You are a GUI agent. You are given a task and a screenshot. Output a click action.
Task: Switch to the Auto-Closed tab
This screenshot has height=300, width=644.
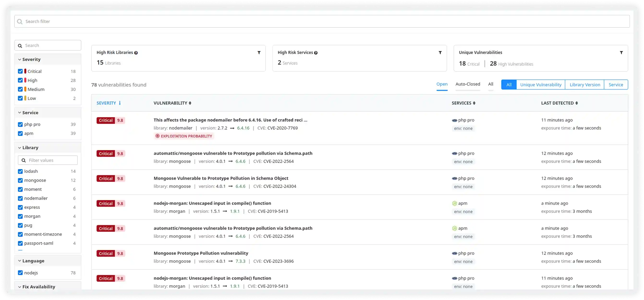pos(468,84)
